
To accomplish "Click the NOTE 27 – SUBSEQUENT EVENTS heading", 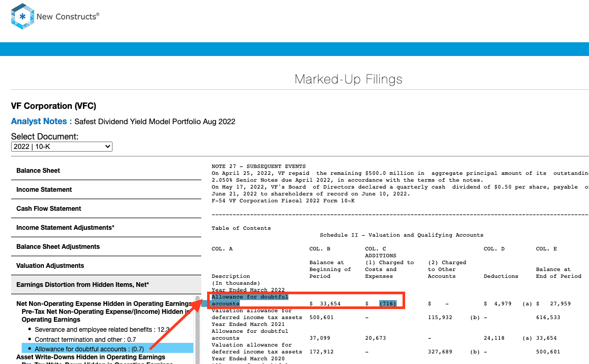I will point(259,166).
